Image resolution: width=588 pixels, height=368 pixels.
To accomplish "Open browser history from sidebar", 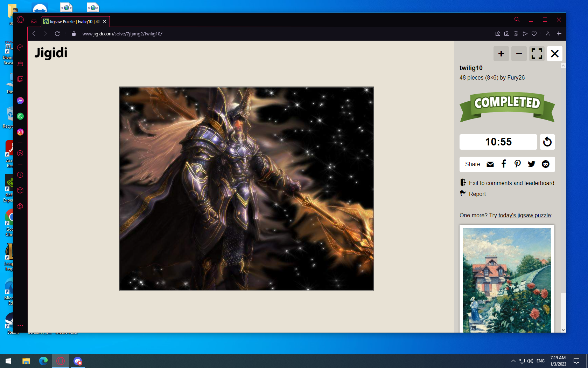I will tap(20, 175).
